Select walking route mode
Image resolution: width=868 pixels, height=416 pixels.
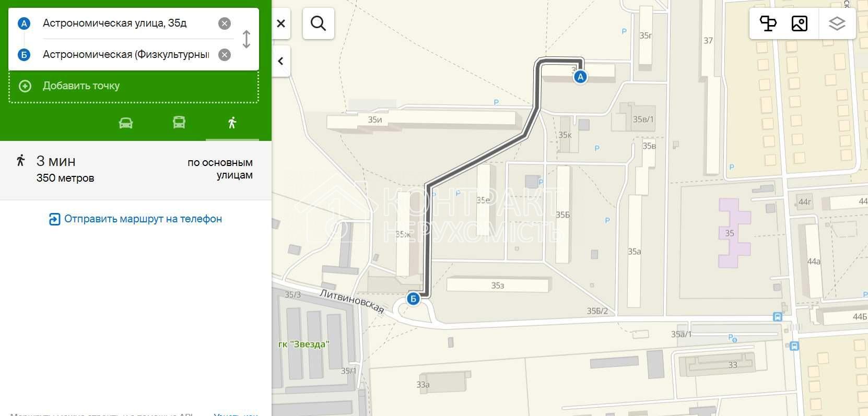(232, 123)
